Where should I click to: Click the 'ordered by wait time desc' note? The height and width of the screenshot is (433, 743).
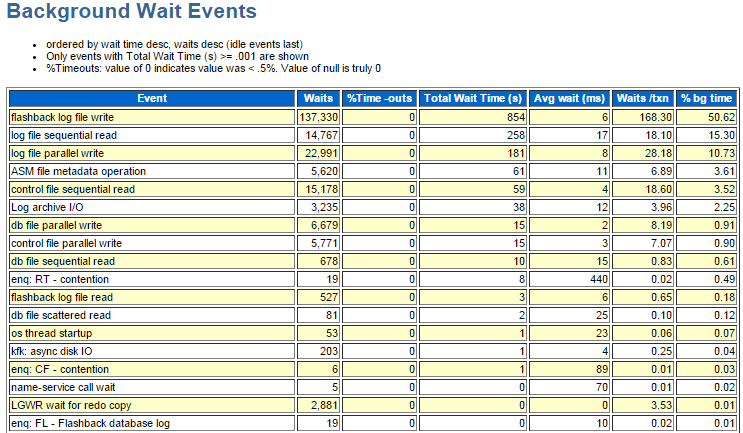click(x=174, y=44)
